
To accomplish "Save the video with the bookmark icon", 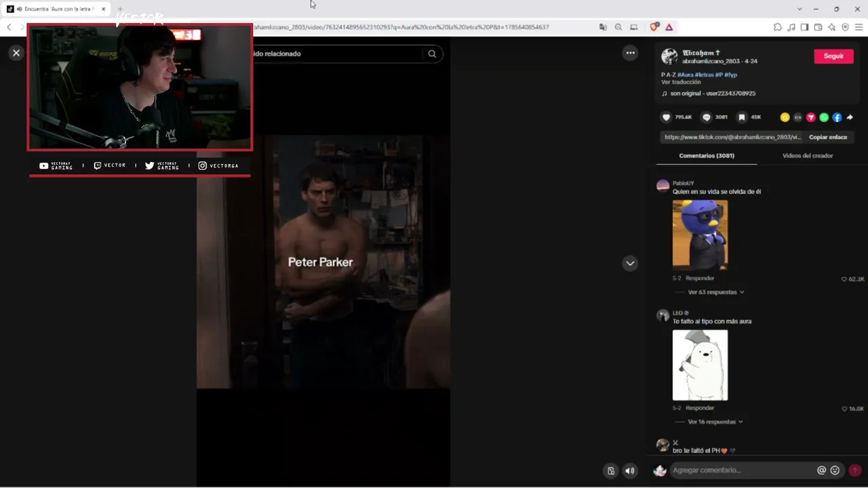I will (x=742, y=117).
